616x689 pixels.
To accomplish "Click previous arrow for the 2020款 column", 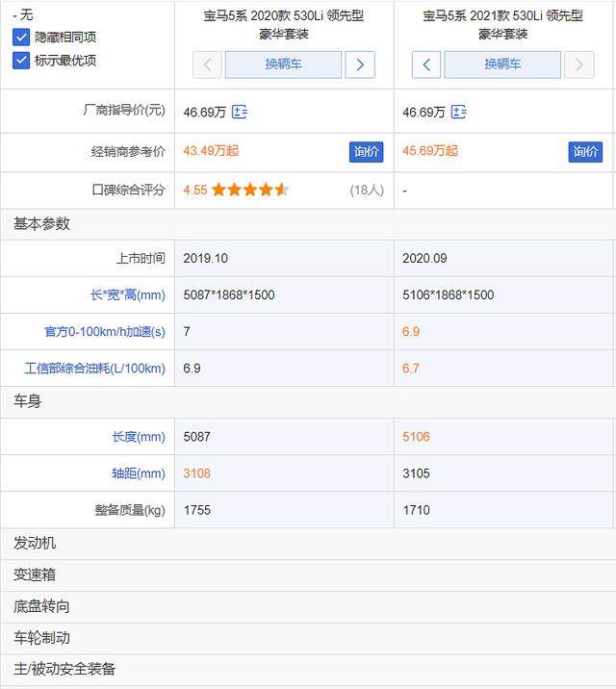I will (x=207, y=64).
